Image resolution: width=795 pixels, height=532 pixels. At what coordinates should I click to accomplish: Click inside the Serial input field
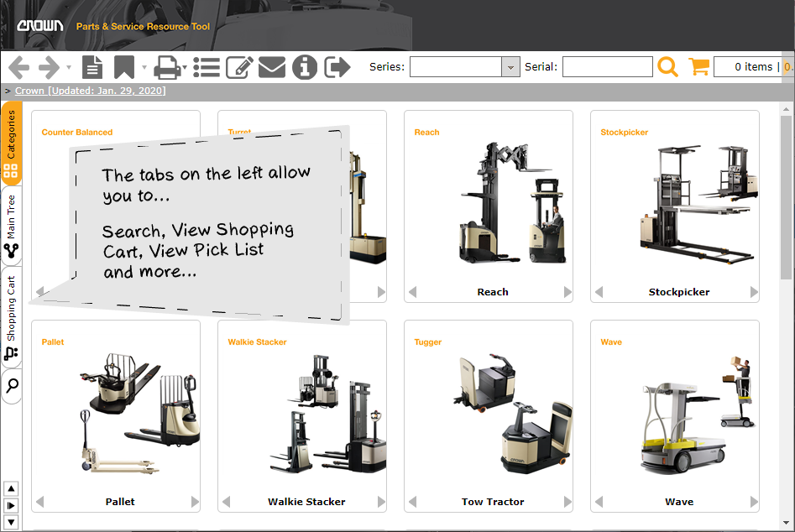click(x=607, y=66)
